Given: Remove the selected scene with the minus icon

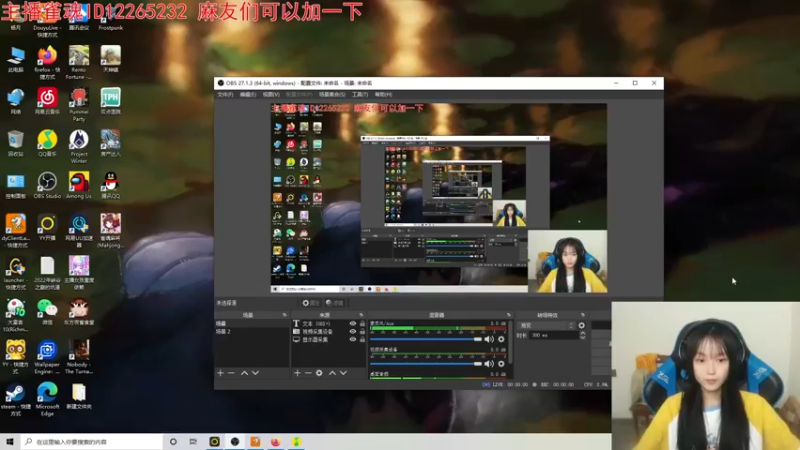Looking at the screenshot, I should pyautogui.click(x=231, y=373).
